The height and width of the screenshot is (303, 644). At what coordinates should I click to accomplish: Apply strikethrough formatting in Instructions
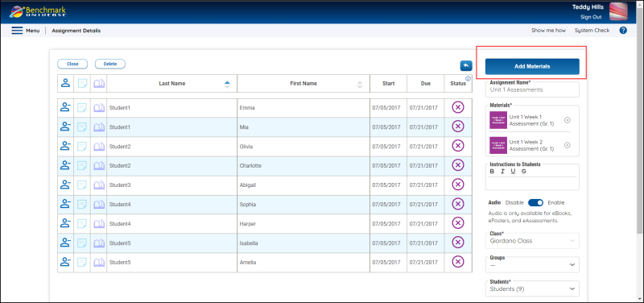524,172
